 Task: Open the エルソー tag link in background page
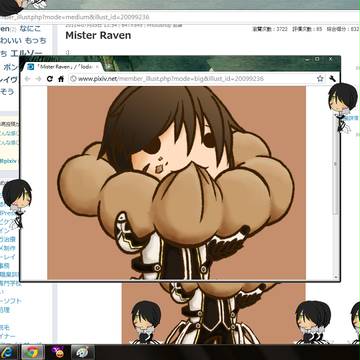click(26, 53)
